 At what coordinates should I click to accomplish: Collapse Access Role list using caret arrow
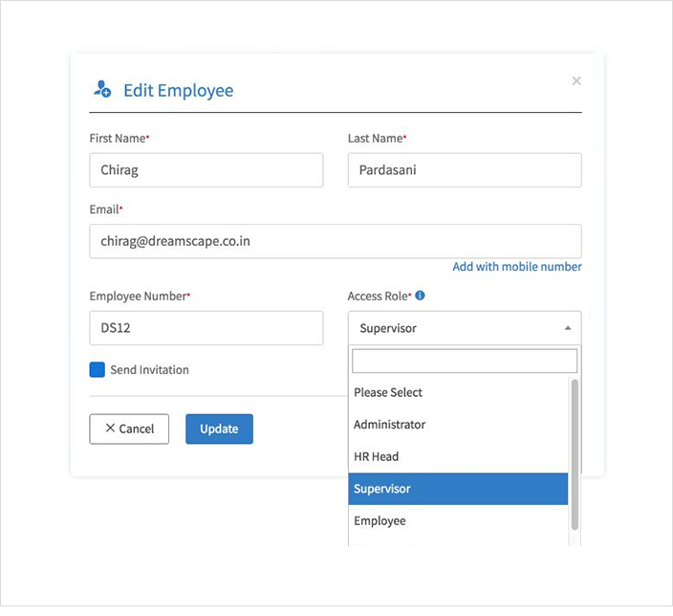point(567,328)
